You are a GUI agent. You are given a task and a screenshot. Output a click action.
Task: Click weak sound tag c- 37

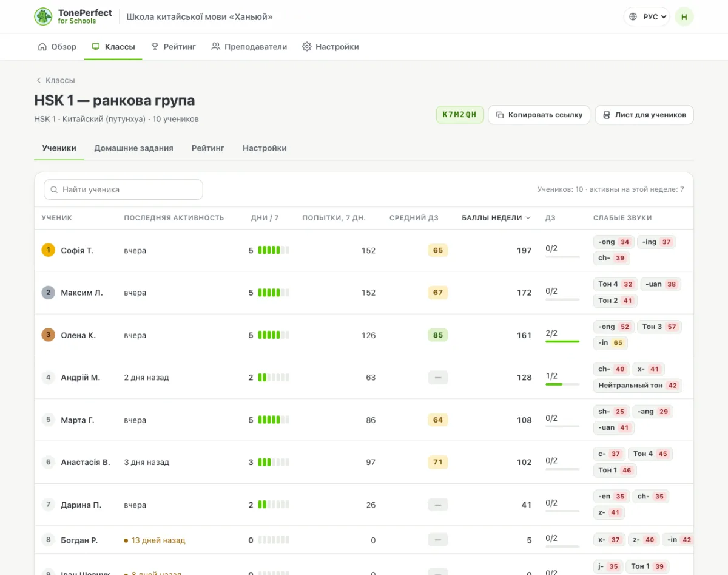(x=609, y=454)
